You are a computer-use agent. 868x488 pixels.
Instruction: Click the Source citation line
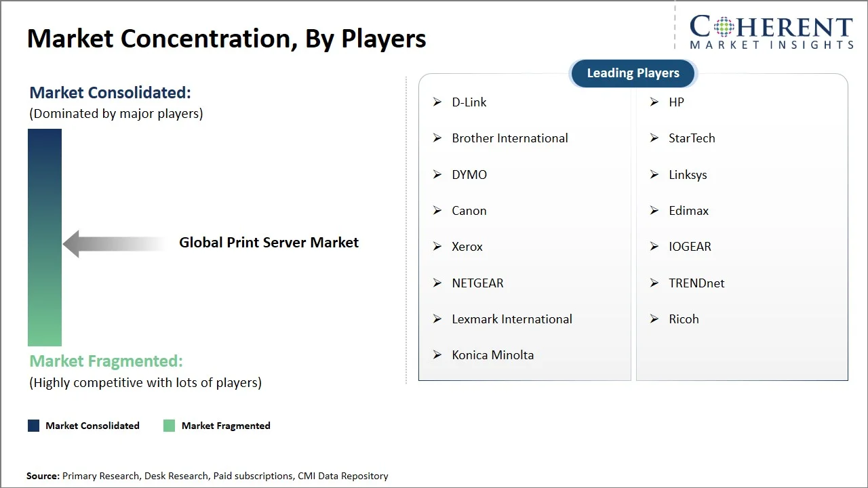[208, 476]
